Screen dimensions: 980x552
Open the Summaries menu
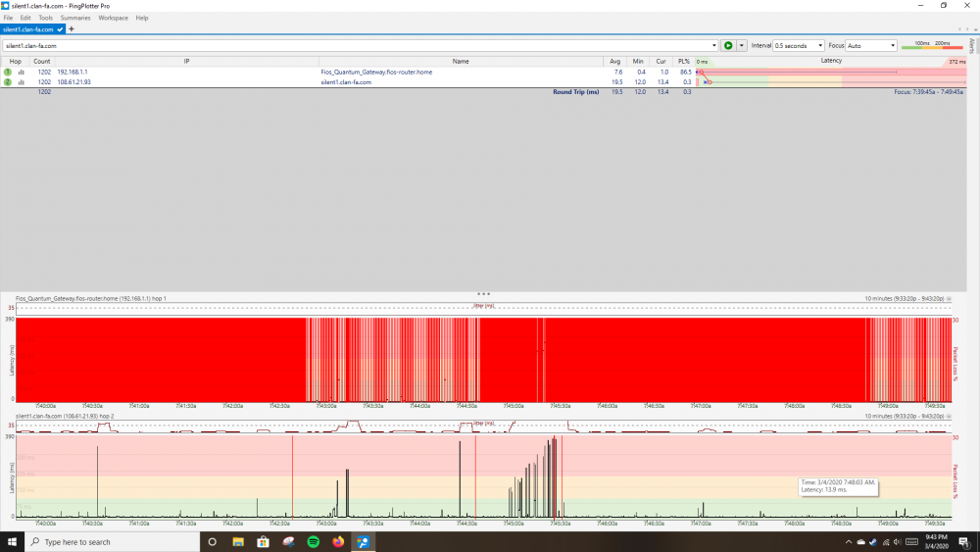pos(75,18)
